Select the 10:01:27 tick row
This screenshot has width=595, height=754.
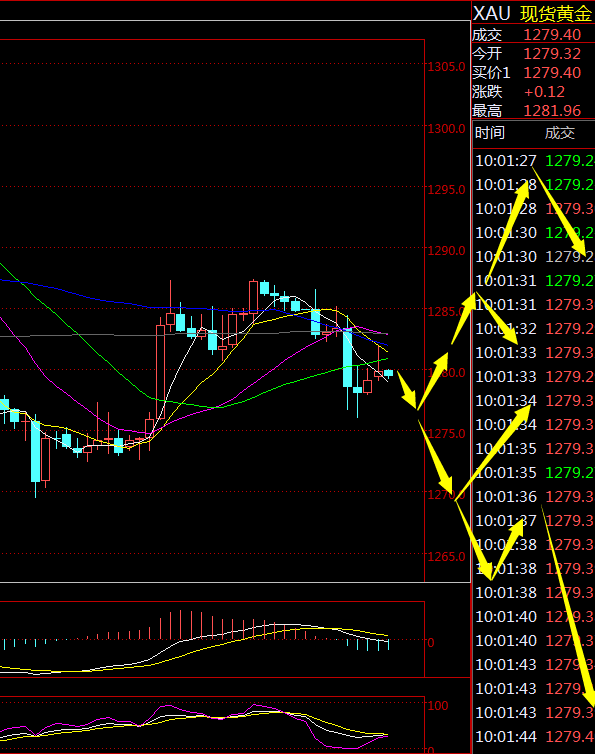tap(534, 161)
